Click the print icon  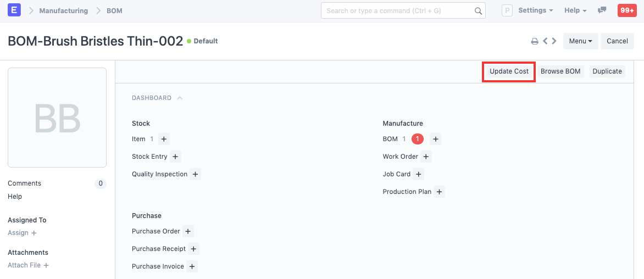(x=534, y=41)
